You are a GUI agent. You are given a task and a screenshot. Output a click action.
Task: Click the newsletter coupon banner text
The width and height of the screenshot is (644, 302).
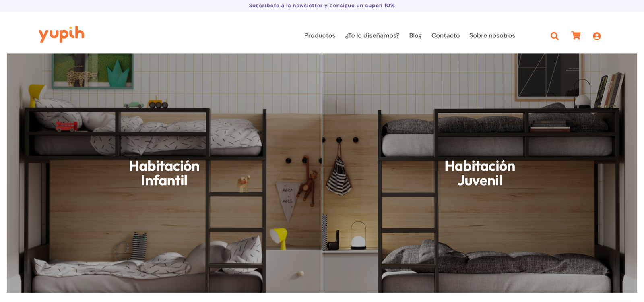click(322, 6)
